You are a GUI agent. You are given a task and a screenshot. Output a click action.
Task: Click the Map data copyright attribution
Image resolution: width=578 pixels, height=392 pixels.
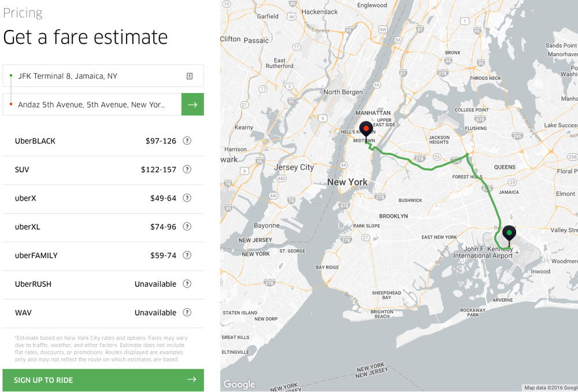click(x=550, y=388)
